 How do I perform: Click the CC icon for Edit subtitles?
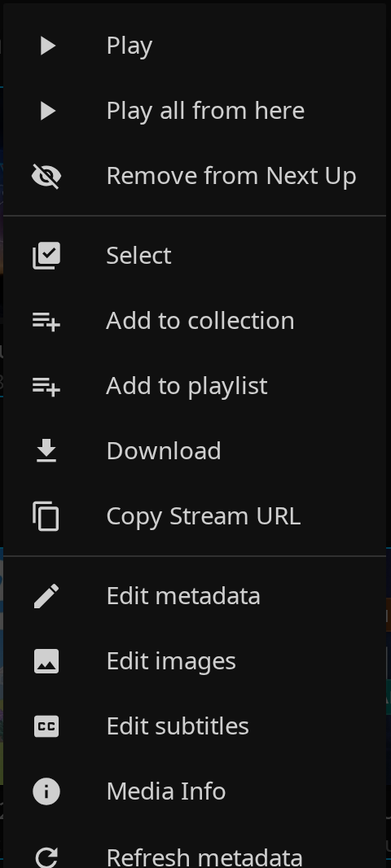(x=46, y=726)
